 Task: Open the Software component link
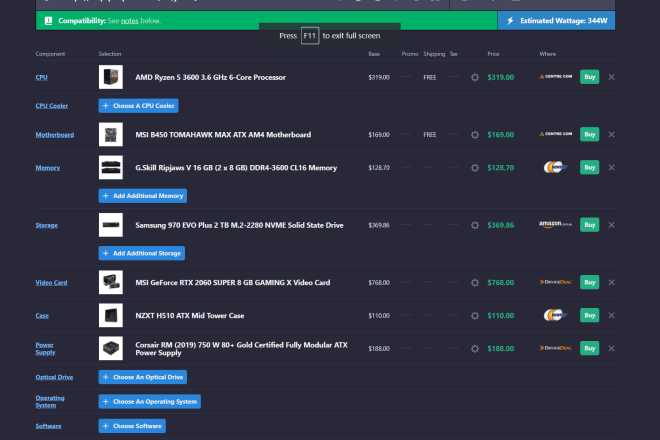[x=48, y=426]
